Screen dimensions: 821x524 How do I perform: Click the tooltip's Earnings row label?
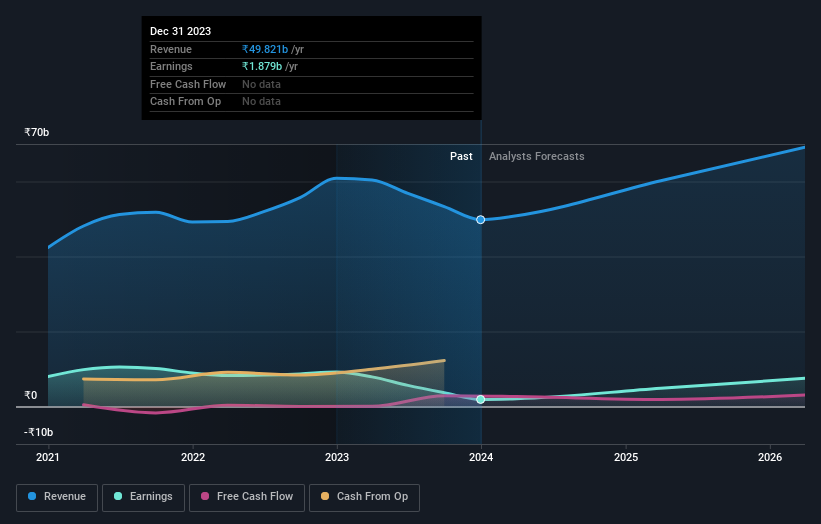tap(171, 66)
